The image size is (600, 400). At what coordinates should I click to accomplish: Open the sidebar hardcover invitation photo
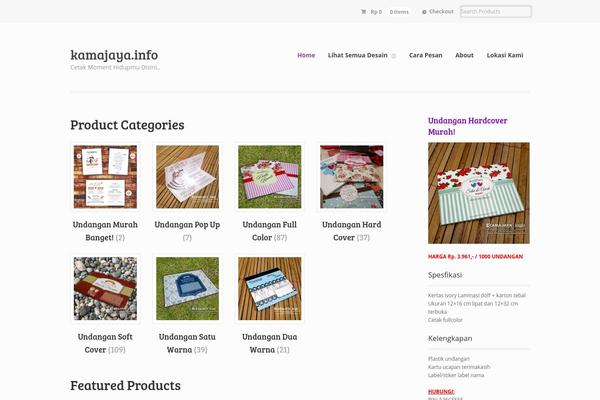click(479, 193)
